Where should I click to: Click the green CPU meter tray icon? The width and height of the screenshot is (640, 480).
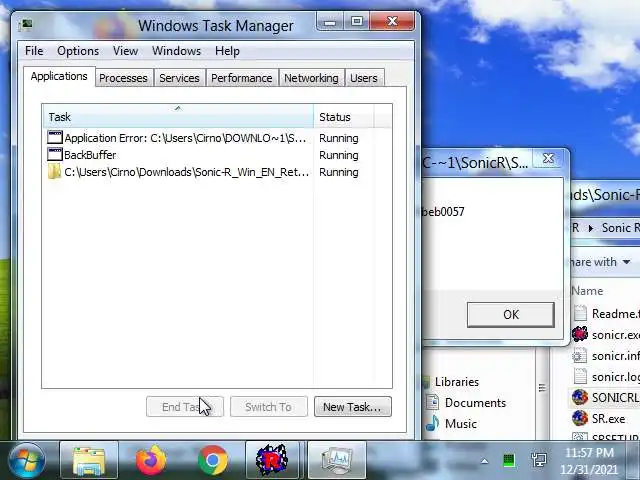coord(509,461)
